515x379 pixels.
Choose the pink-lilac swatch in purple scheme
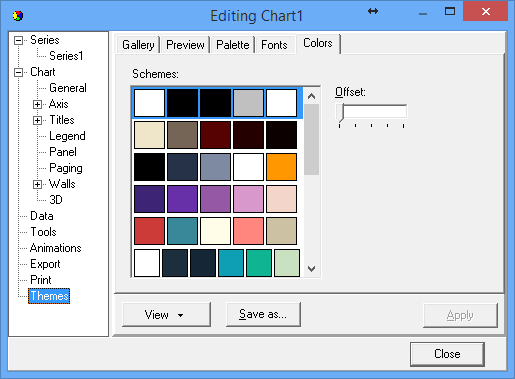click(x=248, y=199)
